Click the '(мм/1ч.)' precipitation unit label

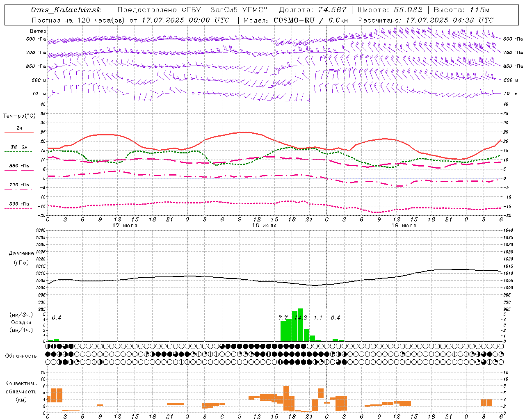pyautogui.click(x=21, y=330)
